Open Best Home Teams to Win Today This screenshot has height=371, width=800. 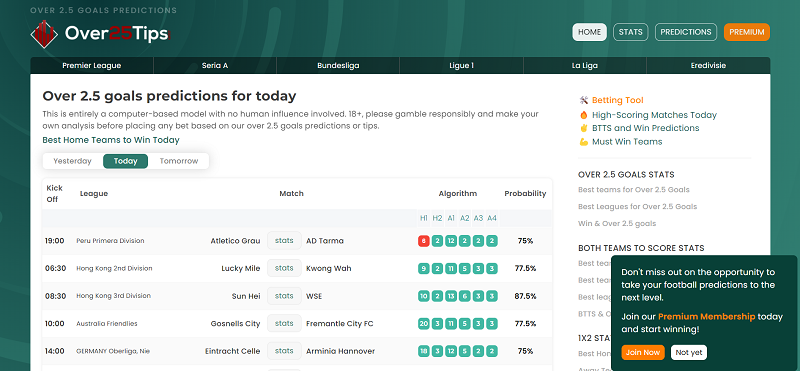111,140
